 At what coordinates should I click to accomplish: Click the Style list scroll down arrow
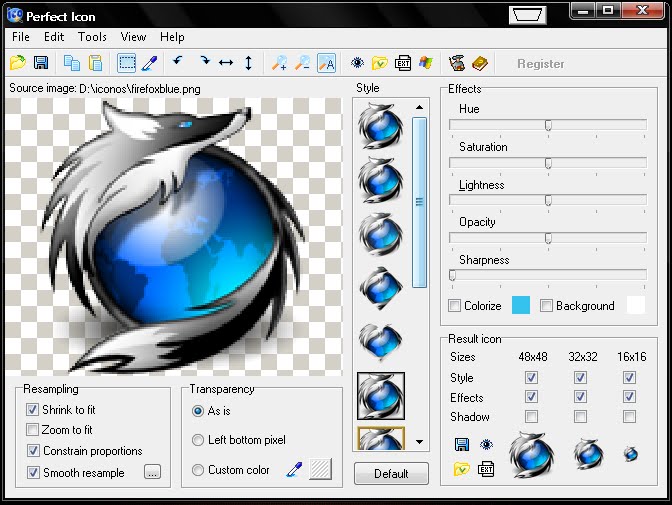[x=420, y=442]
